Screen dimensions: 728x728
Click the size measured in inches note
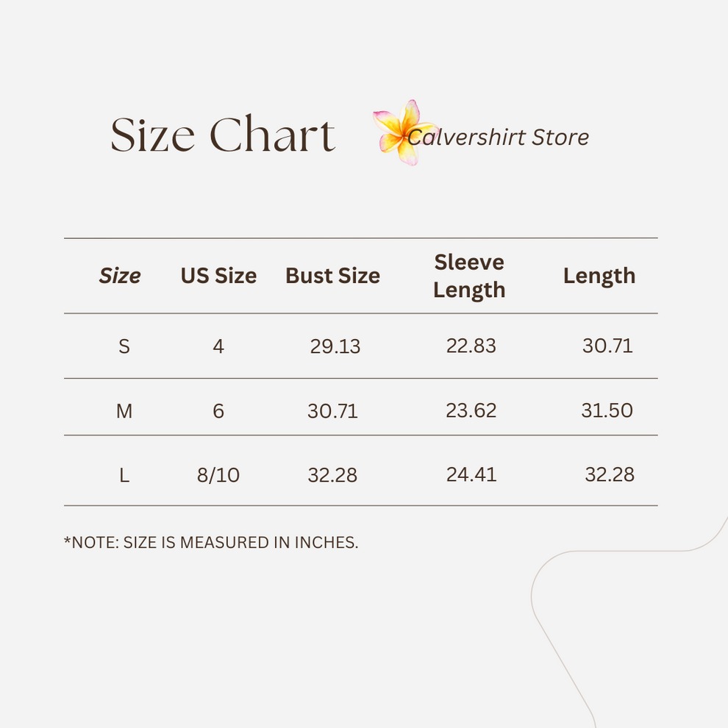click(211, 543)
